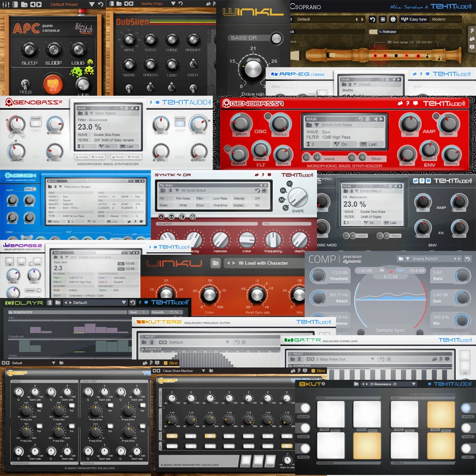
Task: Click the '06 Loud with Character' preset name in Winku
Action: (x=263, y=263)
